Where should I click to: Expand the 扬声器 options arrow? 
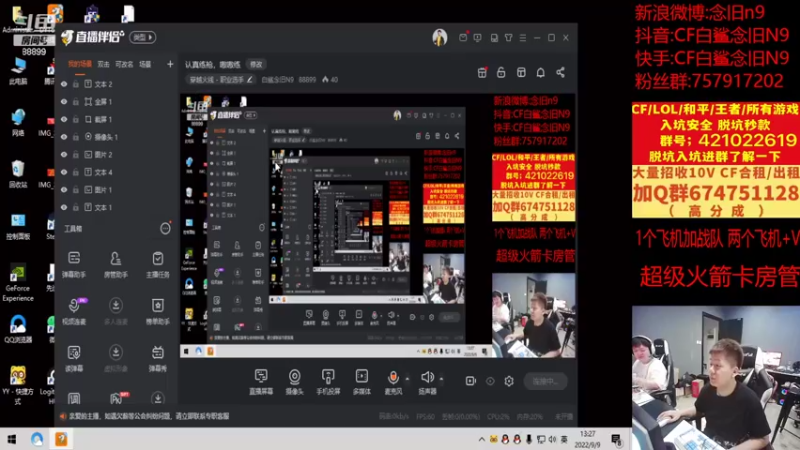tap(441, 379)
